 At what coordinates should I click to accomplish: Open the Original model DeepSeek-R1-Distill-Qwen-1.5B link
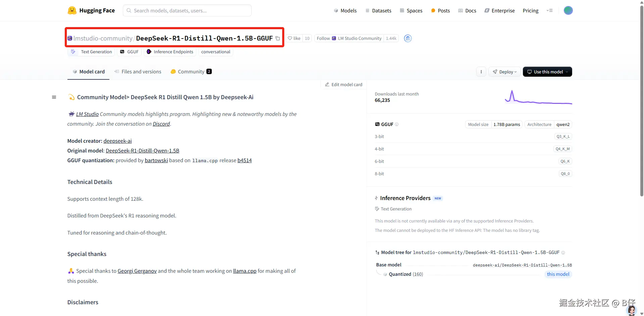[x=142, y=151]
